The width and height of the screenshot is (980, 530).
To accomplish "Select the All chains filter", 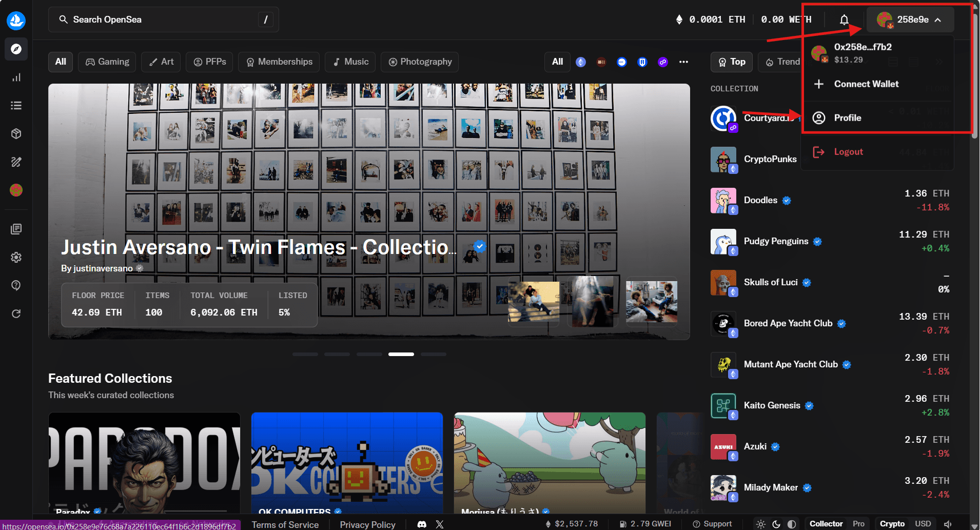I will coord(558,62).
